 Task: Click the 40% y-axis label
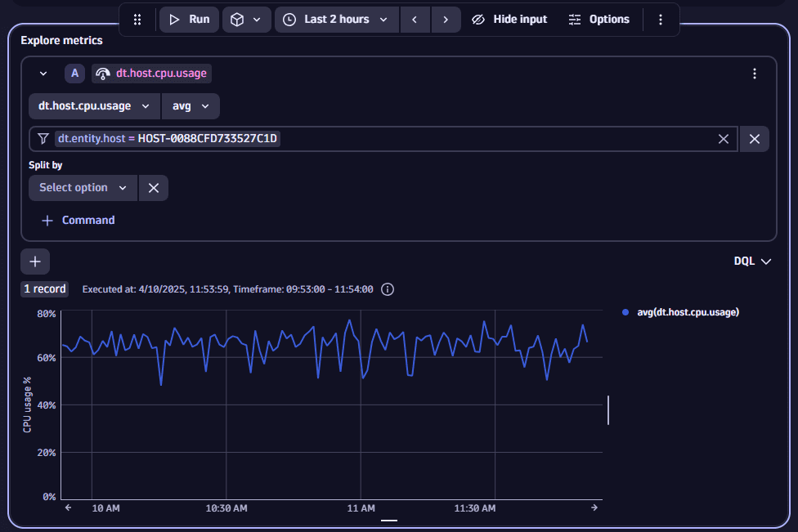[x=47, y=405]
